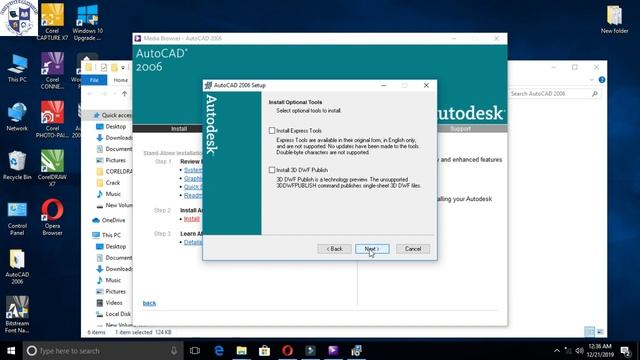
Task: Open File Explorer from the taskbar
Action: click(x=242, y=351)
